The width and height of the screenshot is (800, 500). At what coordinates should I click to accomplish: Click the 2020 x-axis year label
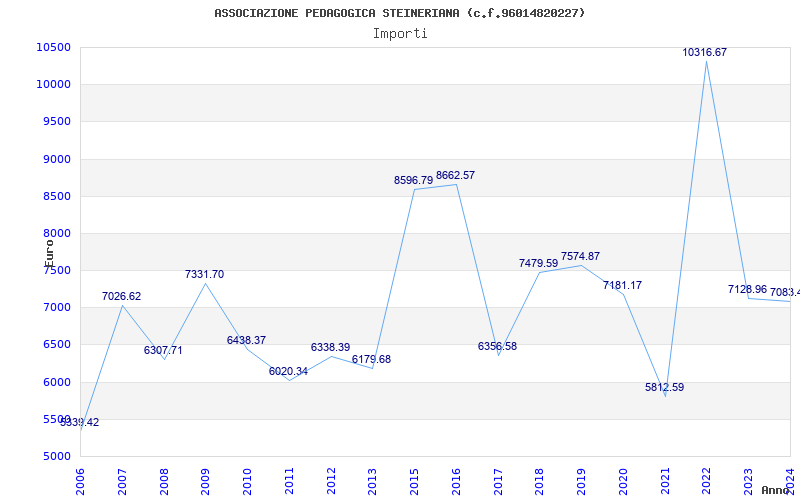click(623, 482)
